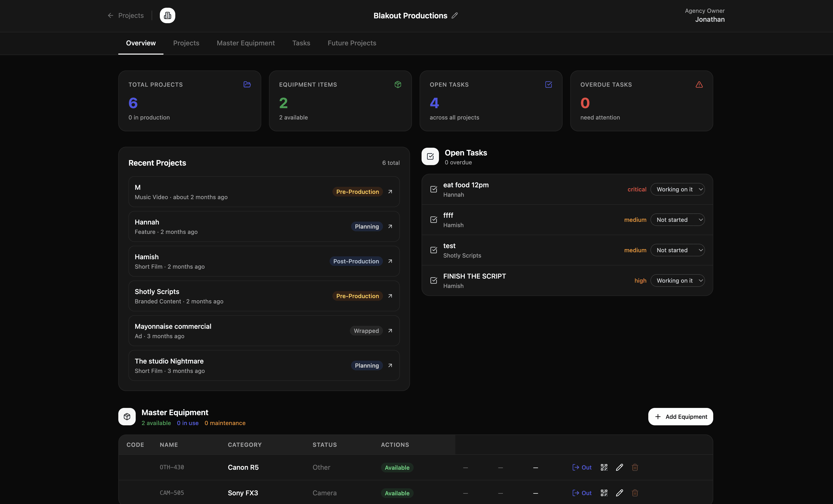The image size is (833, 504).
Task: Click the Pre-Production badge on project M
Action: (x=357, y=192)
